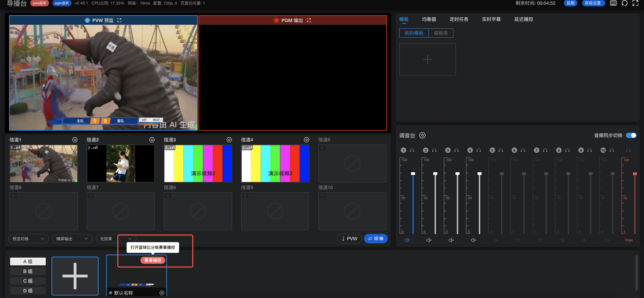Click the red PGM master fader handle

tap(635, 174)
